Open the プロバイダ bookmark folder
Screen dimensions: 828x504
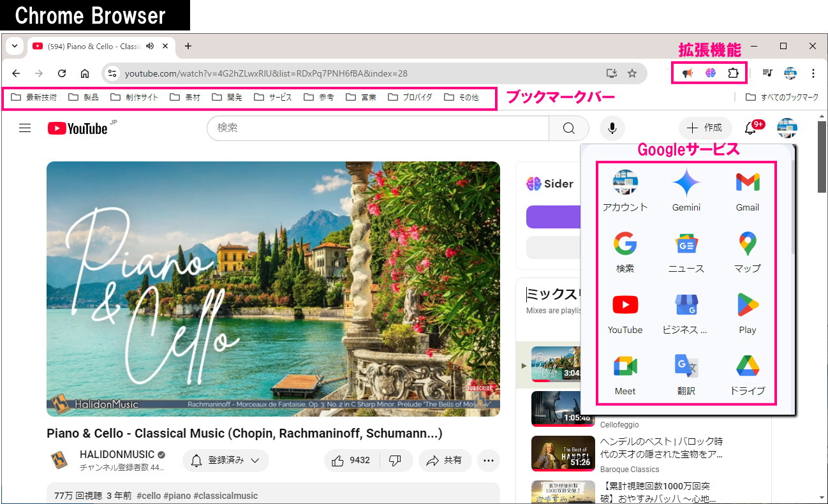[x=410, y=98]
